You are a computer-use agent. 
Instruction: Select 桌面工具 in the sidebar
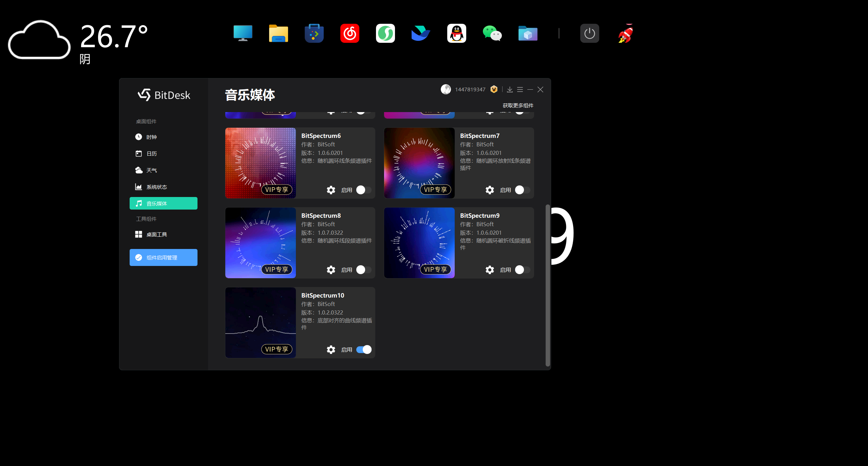(x=156, y=234)
